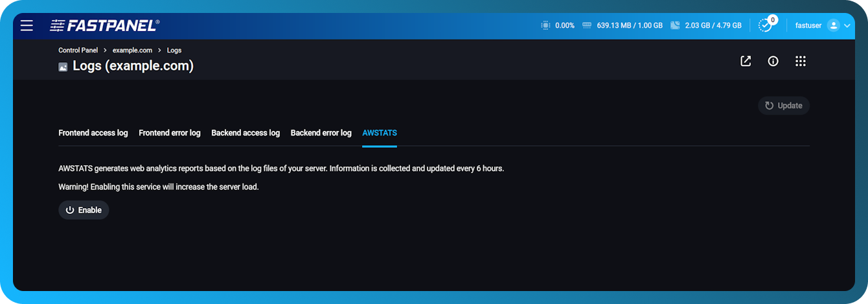
Task: Click the fastuser avatar icon
Action: point(833,26)
